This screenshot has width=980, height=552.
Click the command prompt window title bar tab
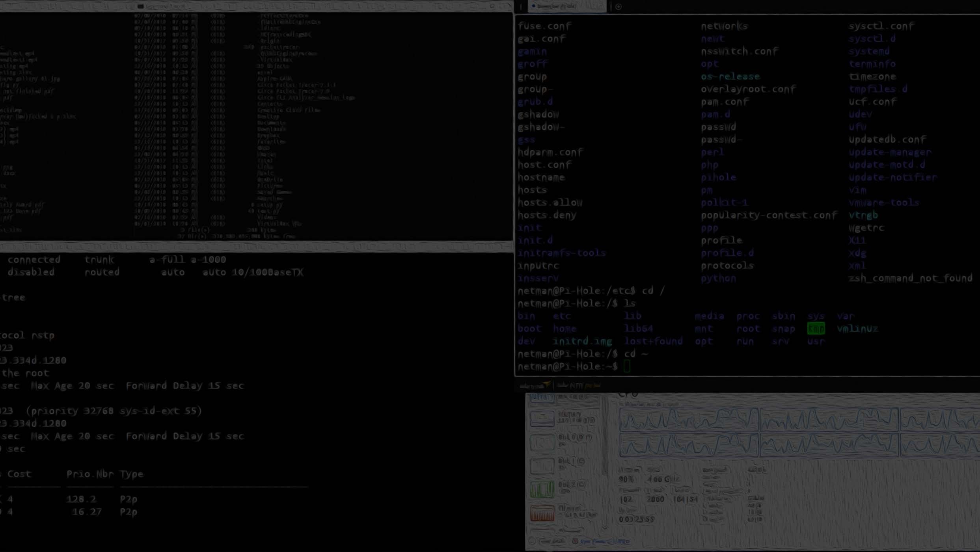(x=166, y=6)
